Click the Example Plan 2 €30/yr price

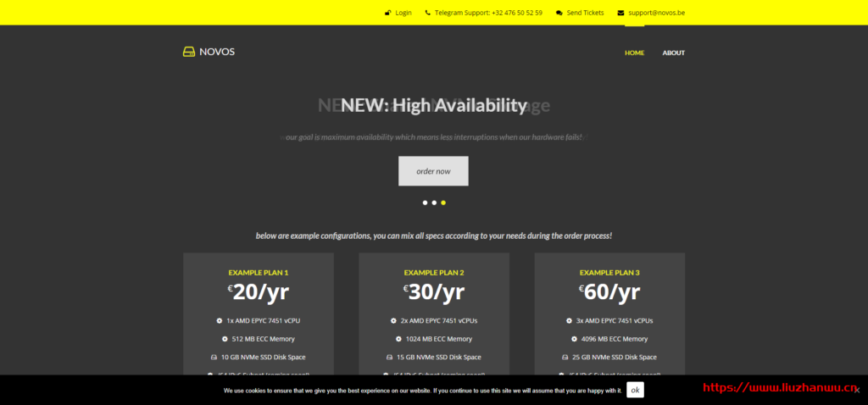point(434,292)
